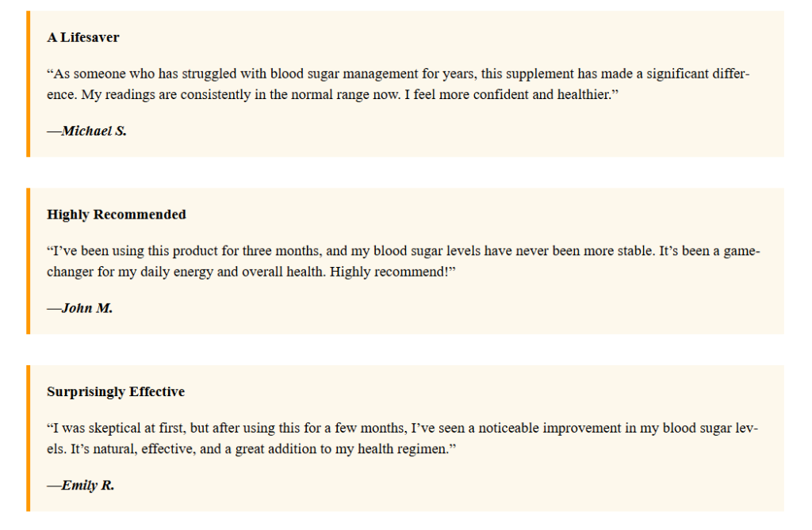The image size is (812, 530).
Task: Click orange accent bar of Surprisingly Effective card
Action: [28, 438]
